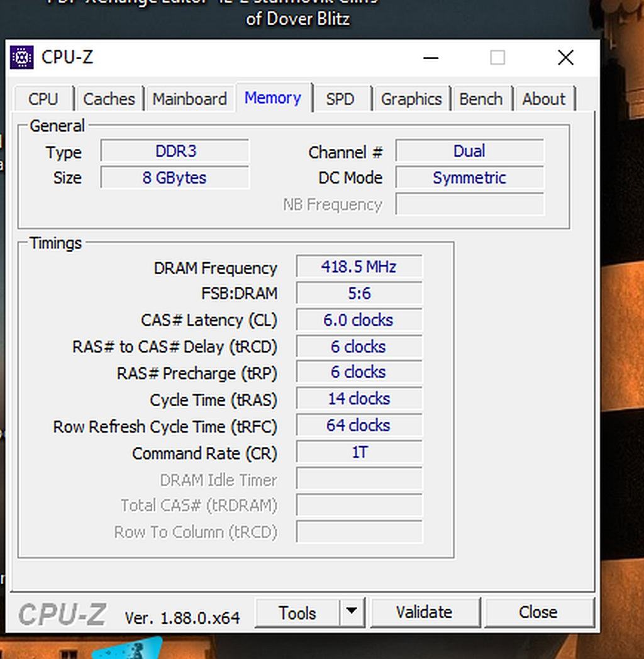Click the Dual channel value
The height and width of the screenshot is (659, 644).
[x=470, y=152]
